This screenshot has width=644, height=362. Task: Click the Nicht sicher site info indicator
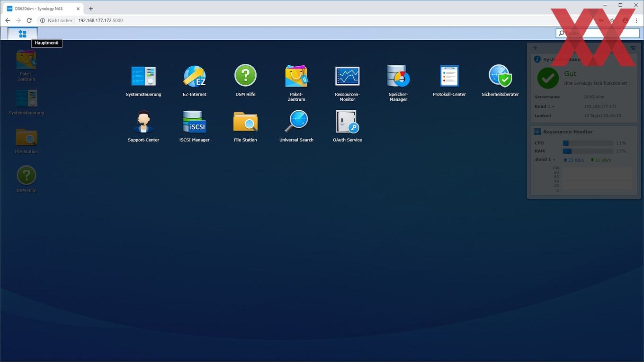(56, 20)
